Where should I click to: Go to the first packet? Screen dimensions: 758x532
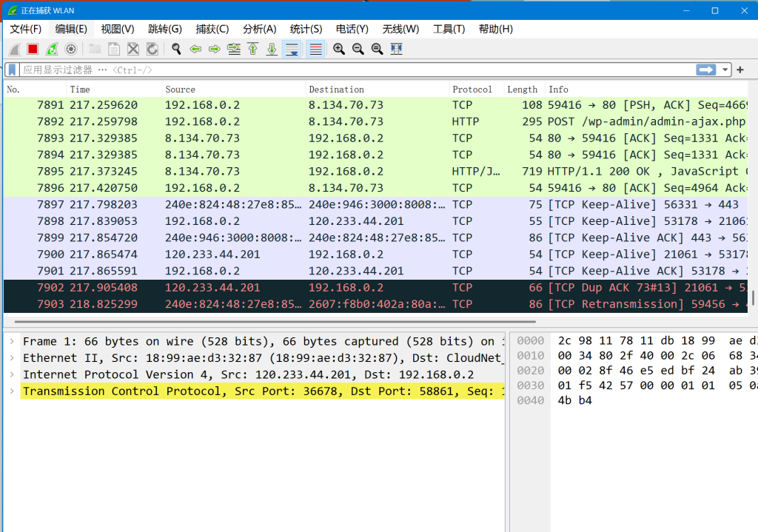coord(253,49)
